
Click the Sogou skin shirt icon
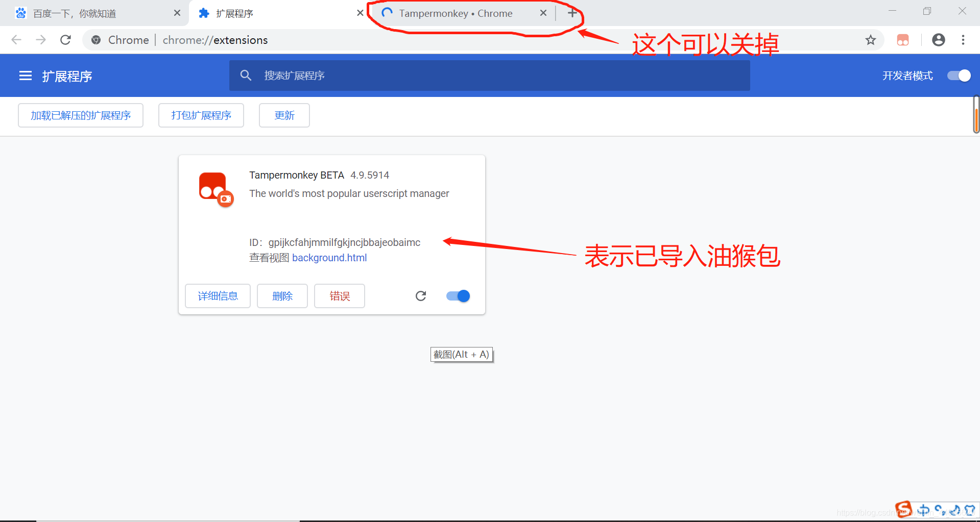(x=969, y=510)
